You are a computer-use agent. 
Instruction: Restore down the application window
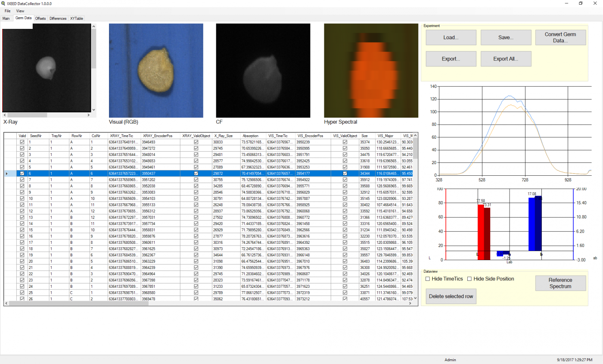tap(581, 3)
